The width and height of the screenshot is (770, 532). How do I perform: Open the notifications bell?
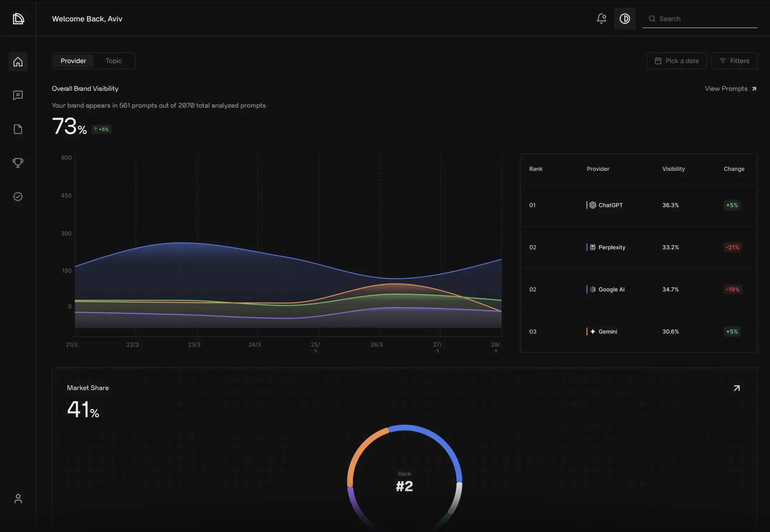[601, 19]
